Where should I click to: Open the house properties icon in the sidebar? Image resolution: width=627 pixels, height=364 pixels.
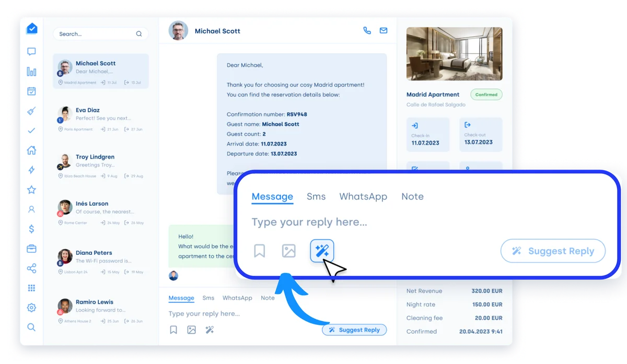[31, 150]
